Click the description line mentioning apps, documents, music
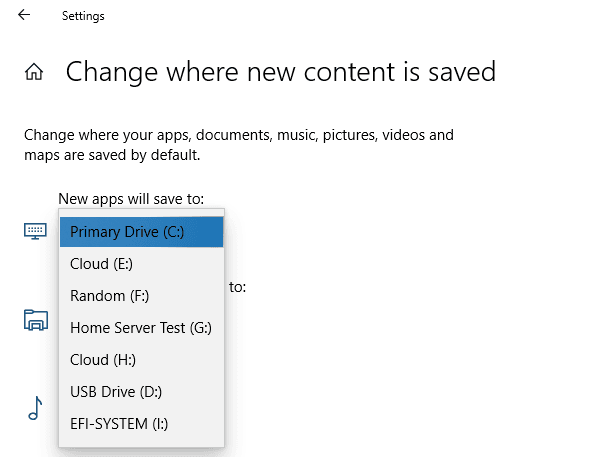 239,135
